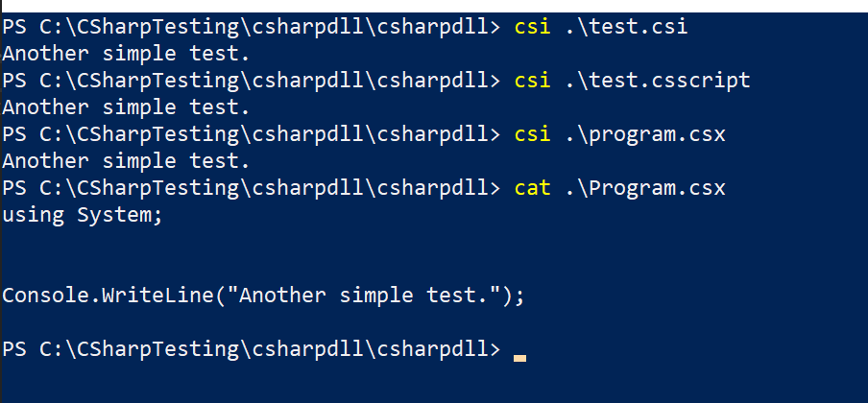Screen dimensions: 868x403
Task: Click the output line below csi .\program.csx
Action: coord(126,161)
